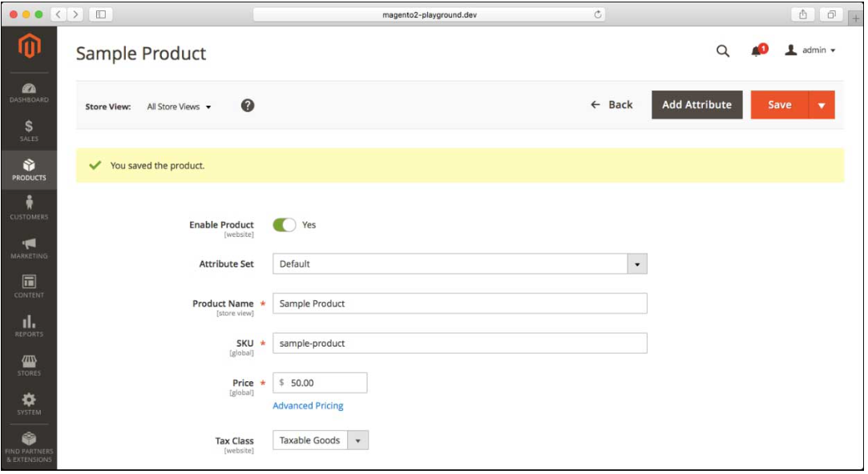Expand the Attribute Set dropdown

[x=459, y=264]
